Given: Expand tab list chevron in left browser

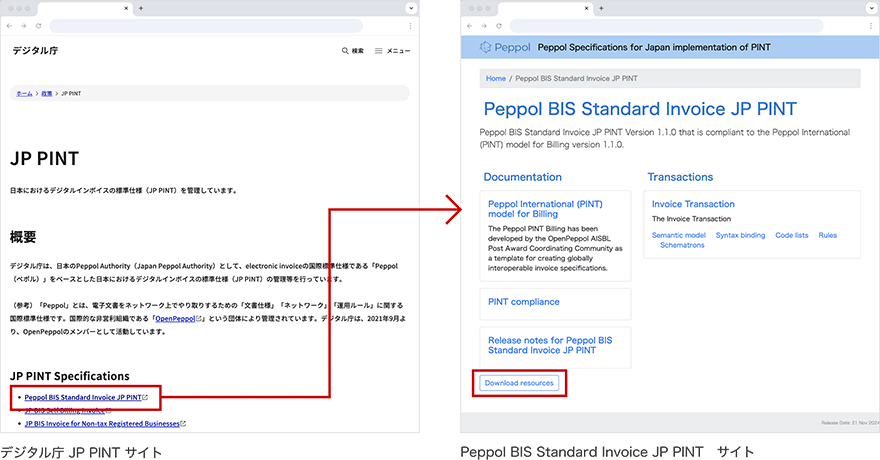Looking at the screenshot, I should pyautogui.click(x=411, y=8).
